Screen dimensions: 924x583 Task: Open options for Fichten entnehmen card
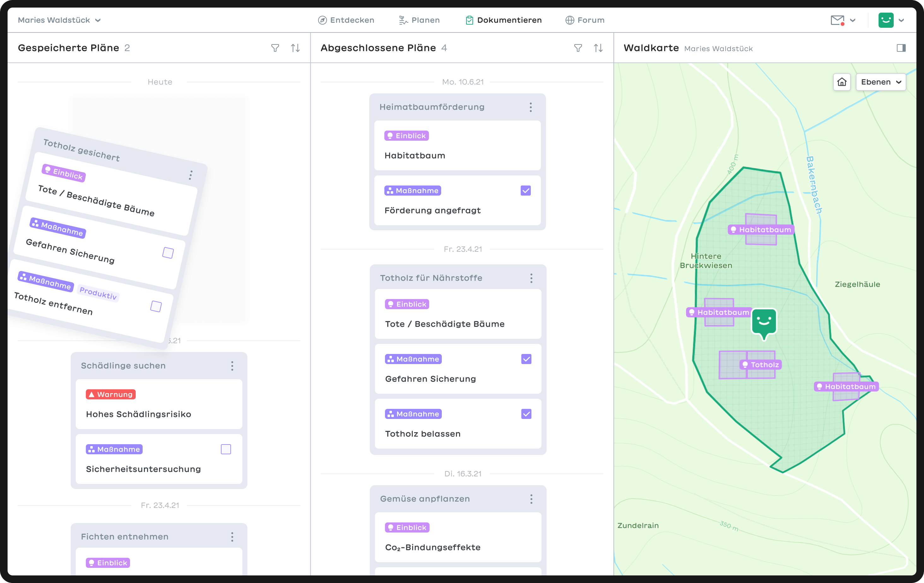click(x=232, y=537)
